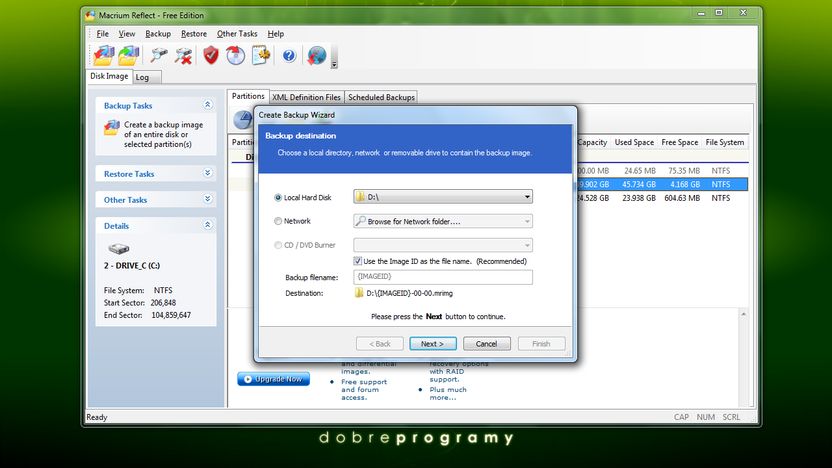832x468 pixels.
Task: Click the '604.63 MB' free space cell
Action: tap(682, 198)
